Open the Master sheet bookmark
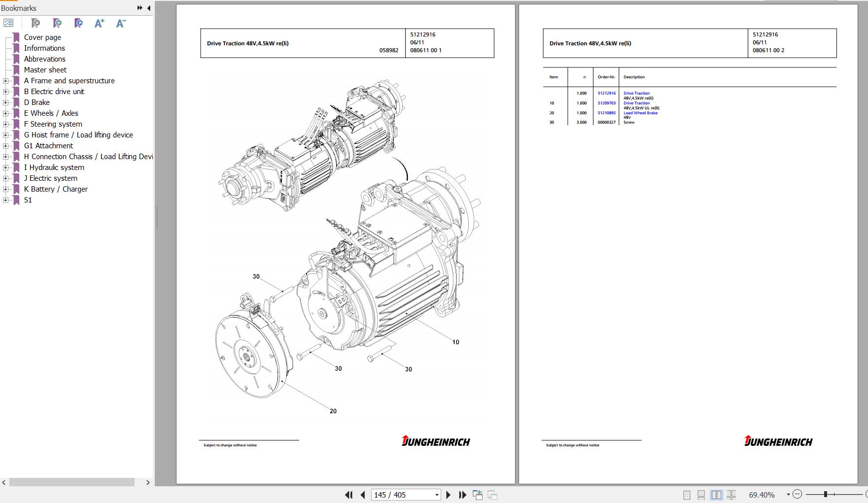The image size is (868, 503). pos(45,70)
